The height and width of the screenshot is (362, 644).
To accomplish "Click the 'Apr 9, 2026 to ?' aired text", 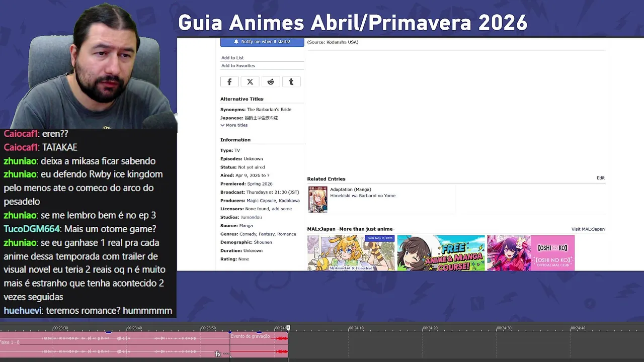I will (252, 175).
